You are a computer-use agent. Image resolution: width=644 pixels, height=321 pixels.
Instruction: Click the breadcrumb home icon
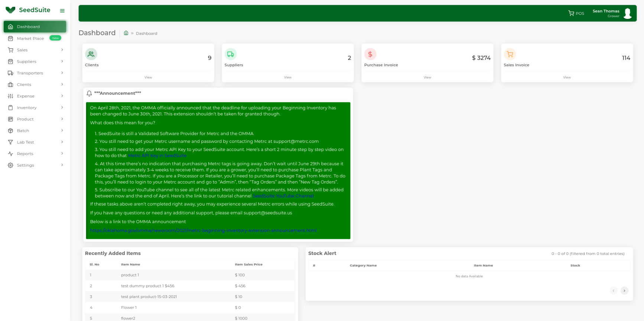pyautogui.click(x=126, y=33)
